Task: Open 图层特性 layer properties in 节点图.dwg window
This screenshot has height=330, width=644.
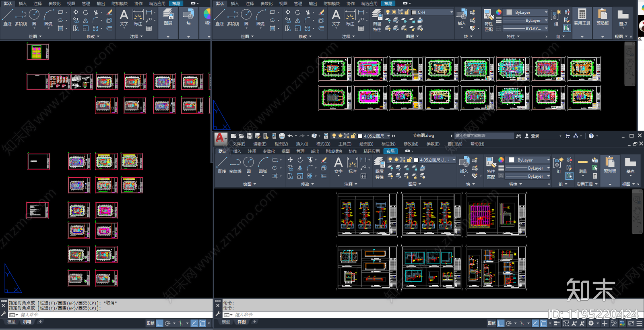Action: pos(379,168)
